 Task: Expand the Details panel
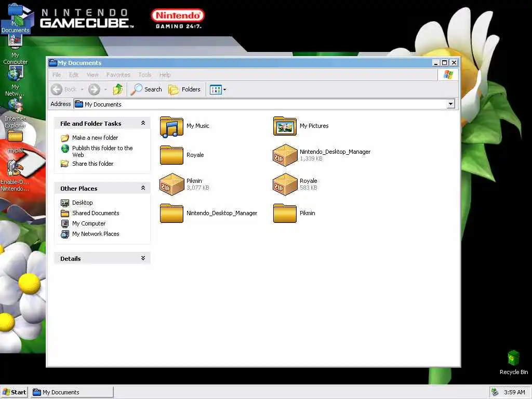(x=143, y=258)
